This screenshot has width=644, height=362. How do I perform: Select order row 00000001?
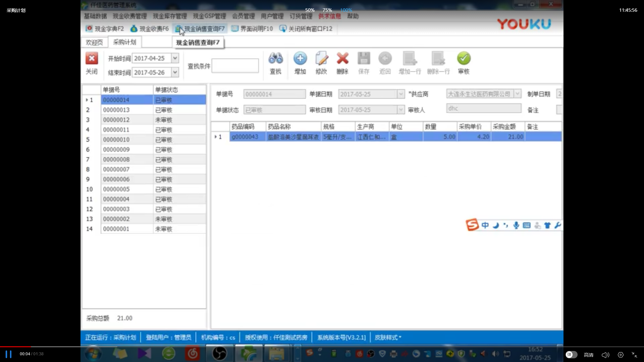tap(144, 229)
